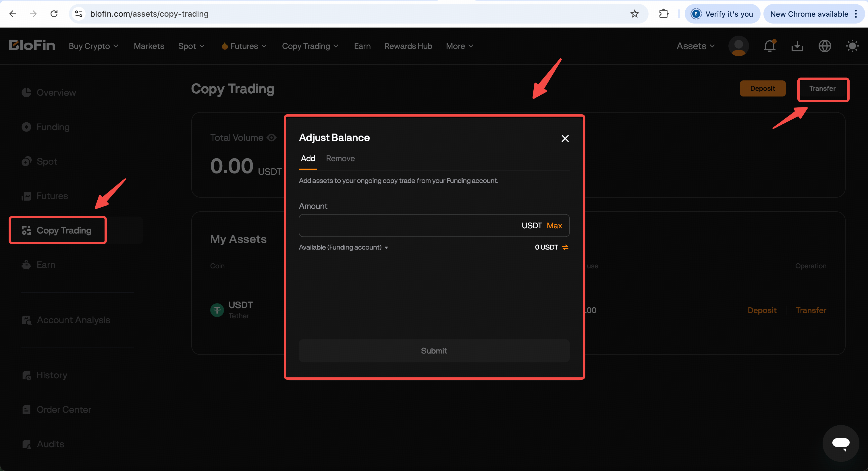Click the address bar URL

(149, 14)
